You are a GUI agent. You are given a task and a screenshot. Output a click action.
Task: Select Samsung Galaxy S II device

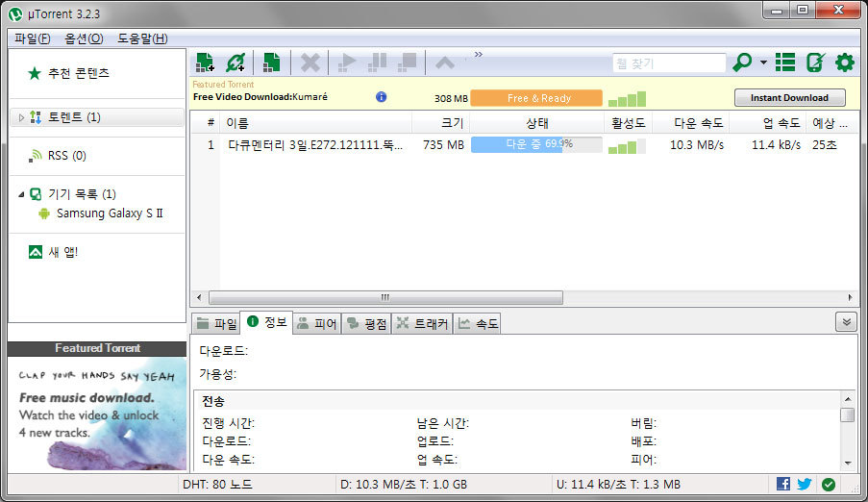(110, 213)
